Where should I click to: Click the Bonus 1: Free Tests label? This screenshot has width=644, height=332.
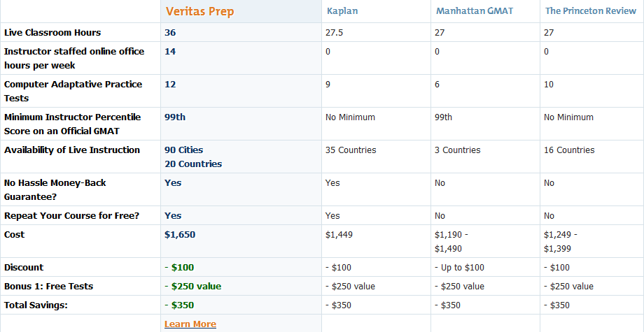click(48, 287)
